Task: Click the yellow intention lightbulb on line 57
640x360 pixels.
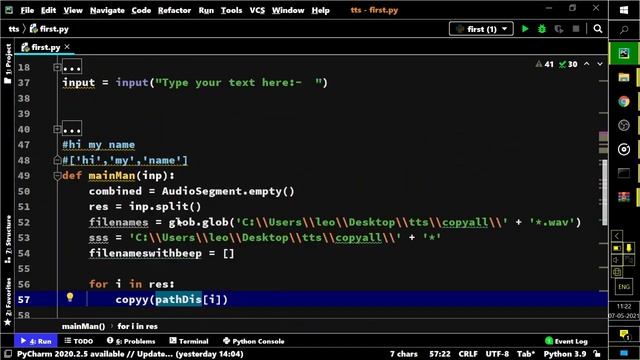Action: point(70,297)
